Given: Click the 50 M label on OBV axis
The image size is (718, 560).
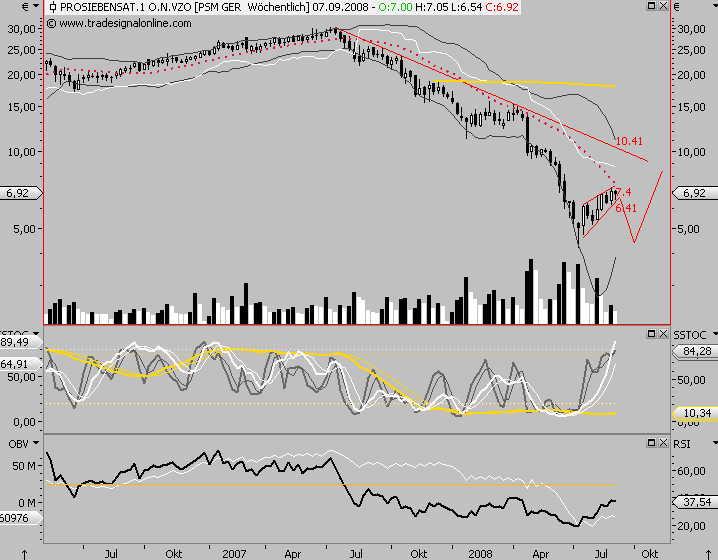Looking at the screenshot, I should pyautogui.click(x=24, y=466).
